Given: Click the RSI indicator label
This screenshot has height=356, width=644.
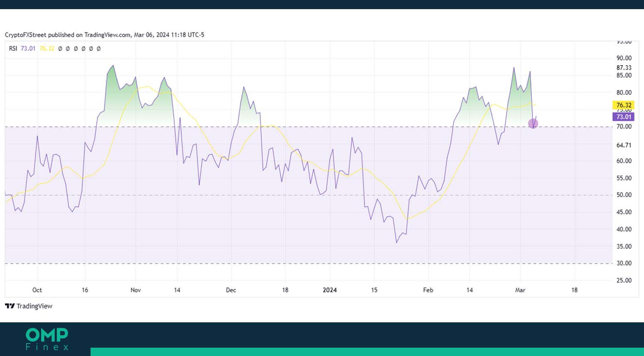Looking at the screenshot, I should [13, 49].
